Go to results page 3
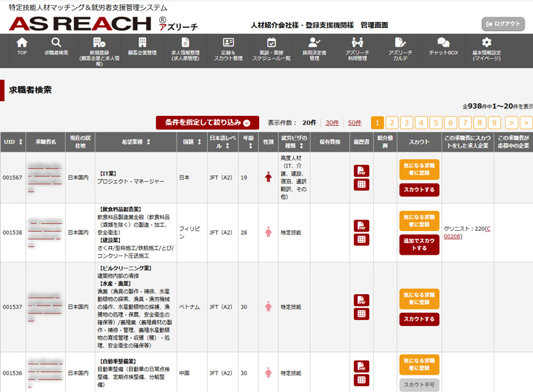The image size is (533, 392). (x=406, y=122)
